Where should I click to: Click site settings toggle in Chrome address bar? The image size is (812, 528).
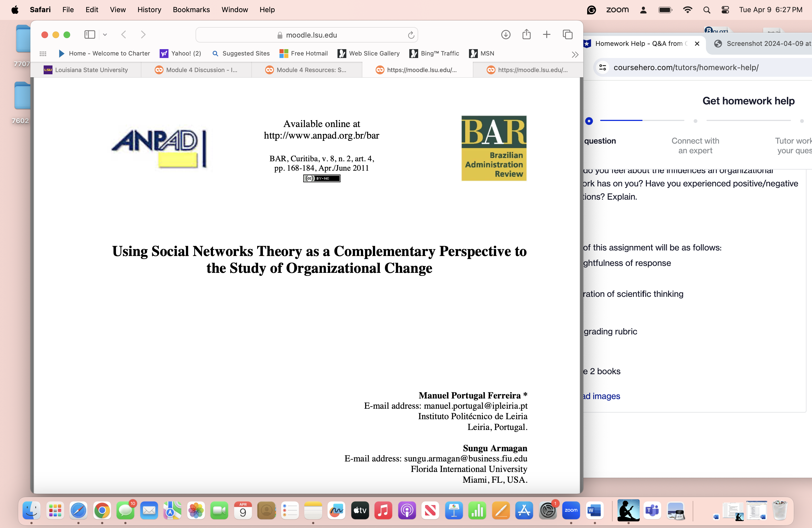pyautogui.click(x=603, y=68)
